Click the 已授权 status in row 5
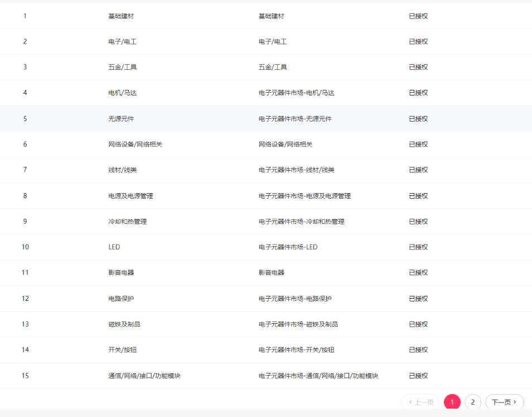 [418, 119]
